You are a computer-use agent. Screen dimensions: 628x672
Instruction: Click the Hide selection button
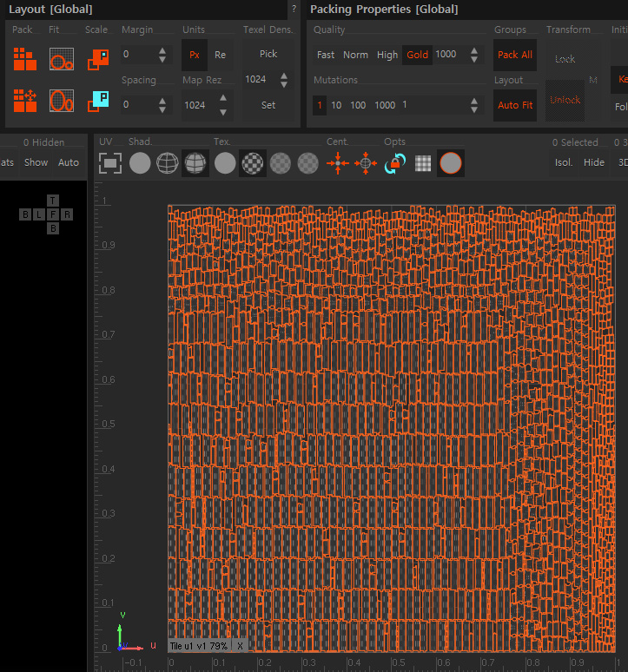point(594,162)
